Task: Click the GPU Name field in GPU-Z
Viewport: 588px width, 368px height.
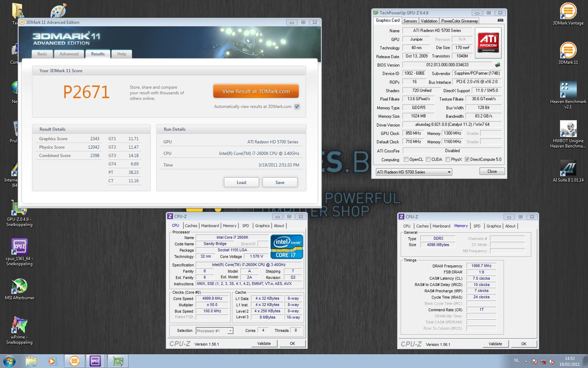Action: pyautogui.click(x=437, y=31)
